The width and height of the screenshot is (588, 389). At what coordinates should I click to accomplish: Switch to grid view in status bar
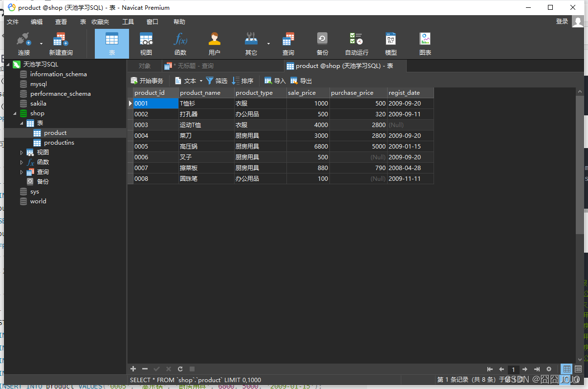coord(566,369)
